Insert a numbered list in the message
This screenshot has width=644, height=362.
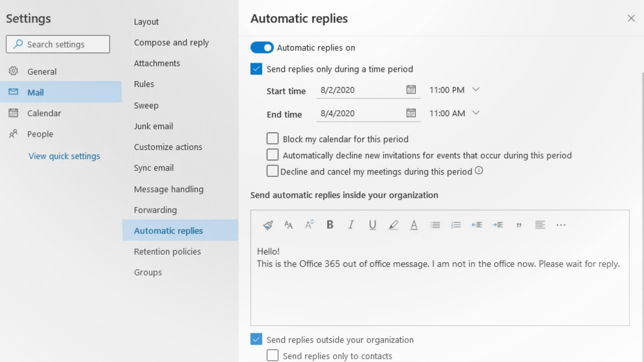pyautogui.click(x=456, y=225)
